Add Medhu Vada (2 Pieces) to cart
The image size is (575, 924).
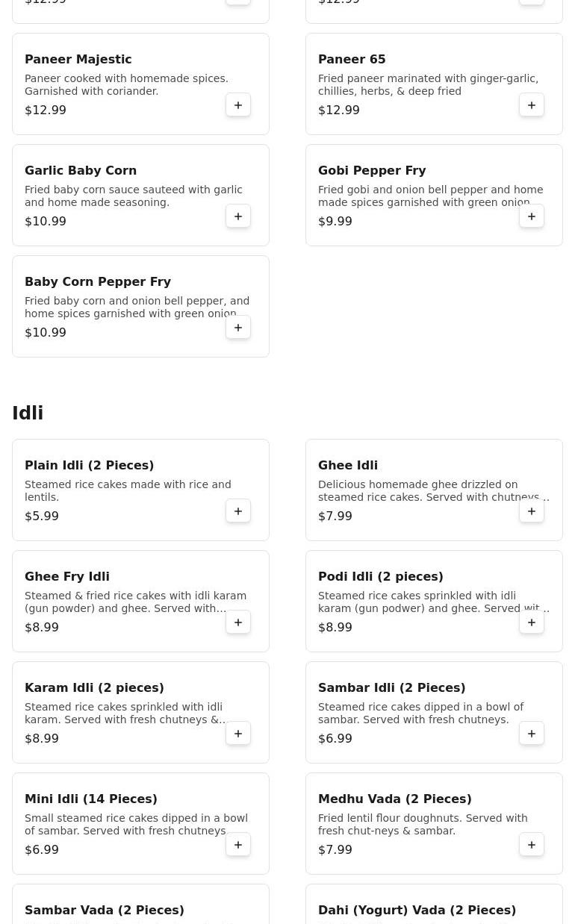tap(532, 845)
